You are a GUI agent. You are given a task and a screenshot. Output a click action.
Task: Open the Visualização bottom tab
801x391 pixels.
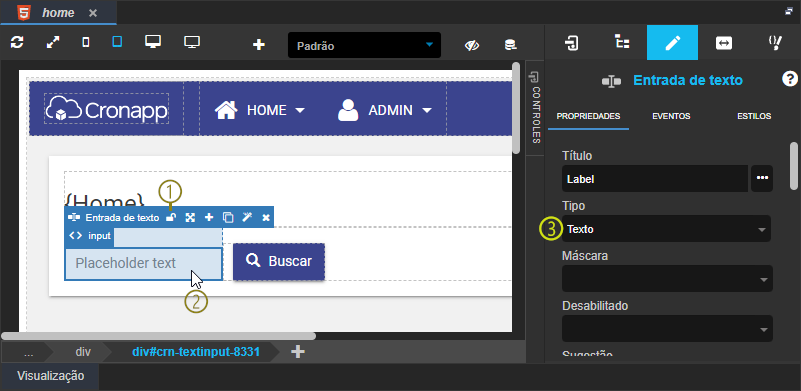(x=51, y=376)
